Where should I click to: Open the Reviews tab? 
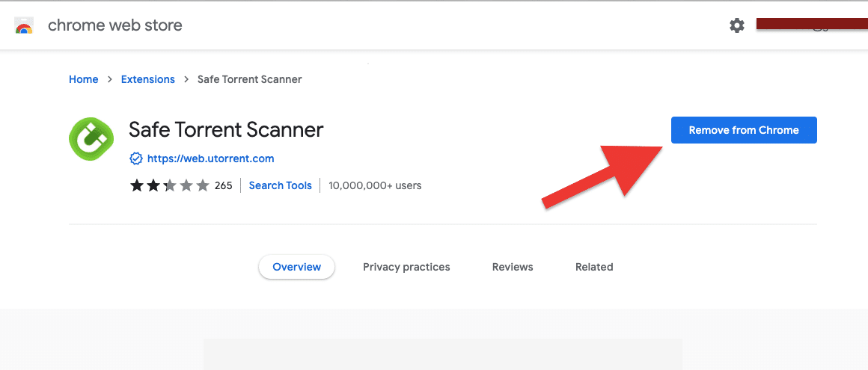pyautogui.click(x=513, y=267)
